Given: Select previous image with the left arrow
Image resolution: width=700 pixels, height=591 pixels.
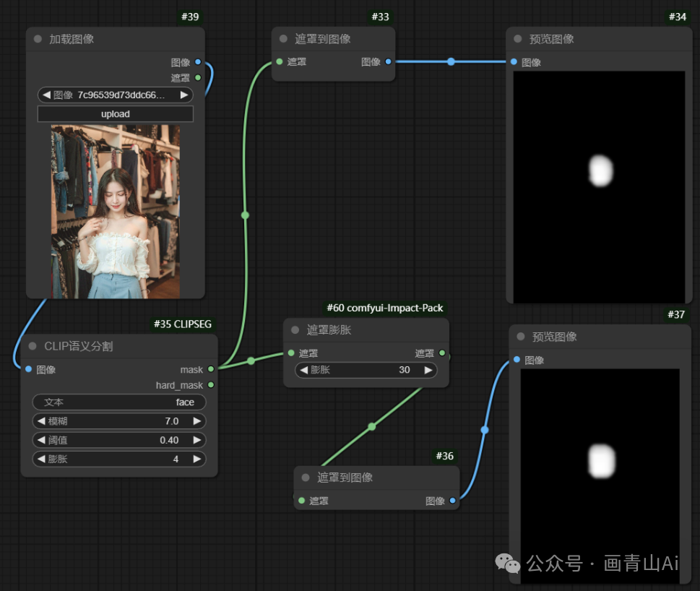Looking at the screenshot, I should [46, 95].
